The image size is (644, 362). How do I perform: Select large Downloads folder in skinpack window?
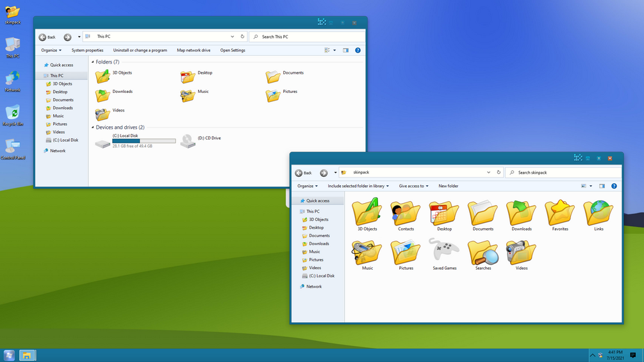coord(522,215)
